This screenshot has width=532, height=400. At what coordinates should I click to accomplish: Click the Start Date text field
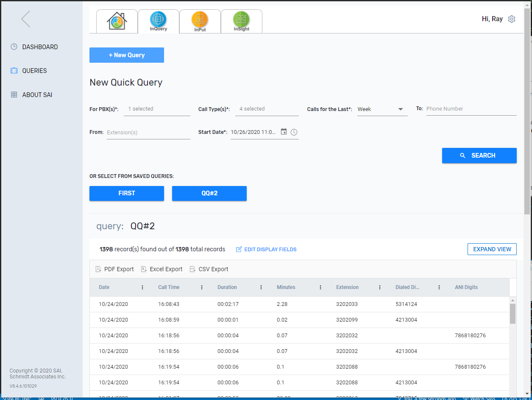(253, 132)
